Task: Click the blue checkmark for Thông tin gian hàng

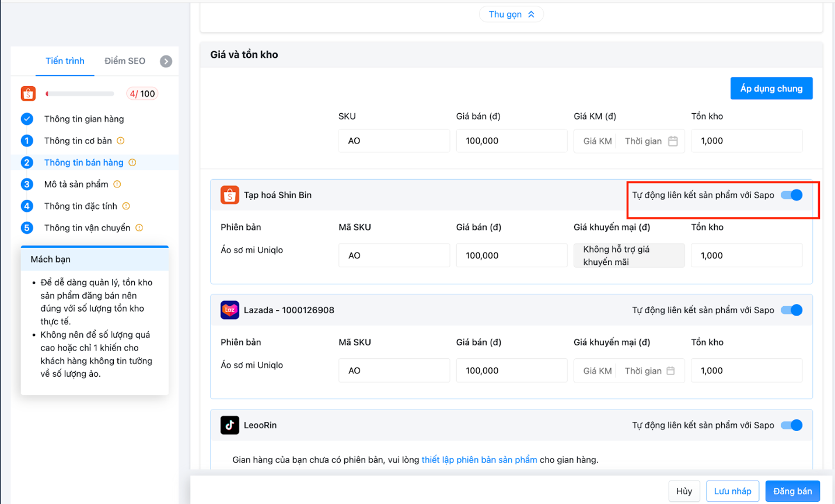Action: tap(27, 119)
